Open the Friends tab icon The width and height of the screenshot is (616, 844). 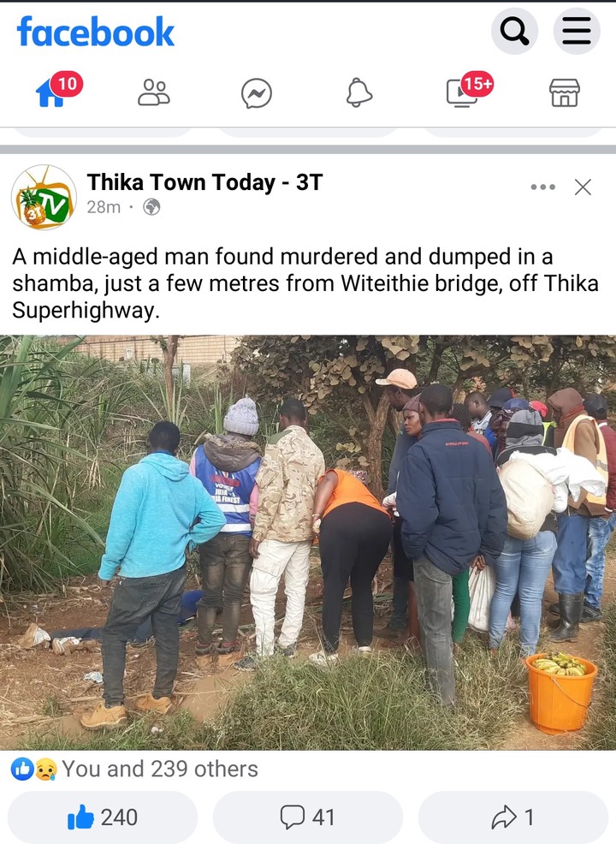click(154, 92)
